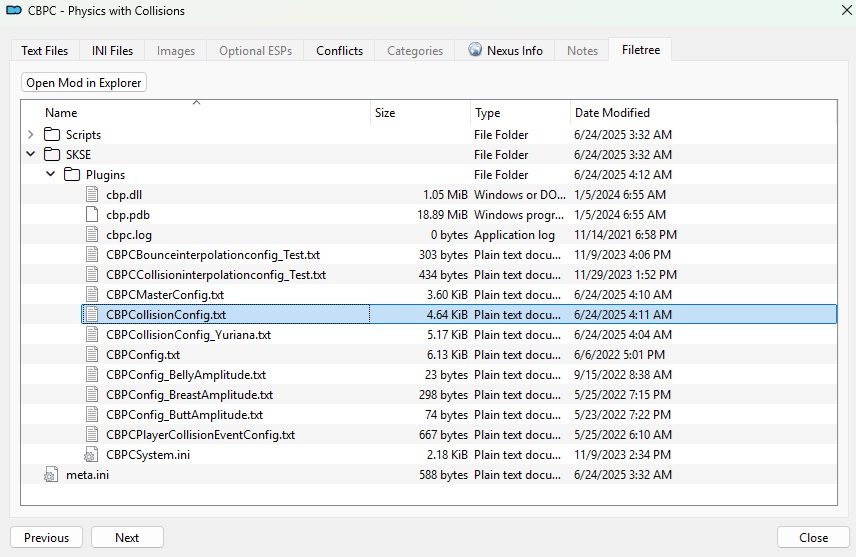
Task: Select CBPCCollisioninterpolationconfig_Test.txt file name
Action: click(216, 275)
